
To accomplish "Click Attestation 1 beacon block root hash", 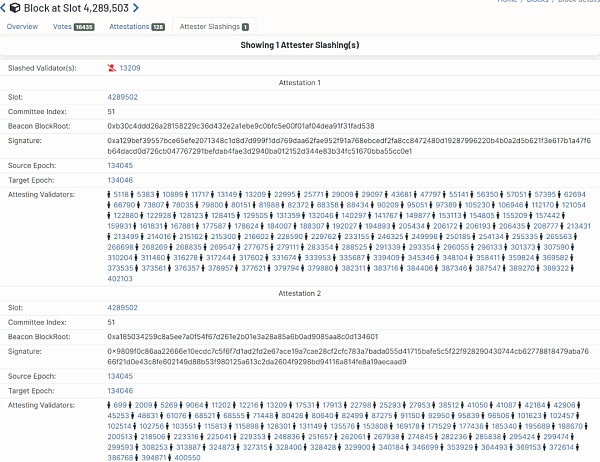I will click(241, 126).
